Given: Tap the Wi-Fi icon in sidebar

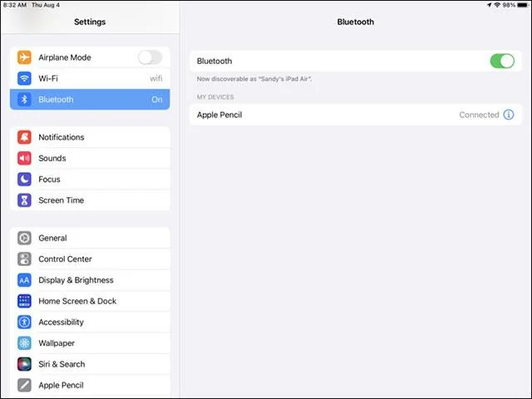Looking at the screenshot, I should pos(24,78).
